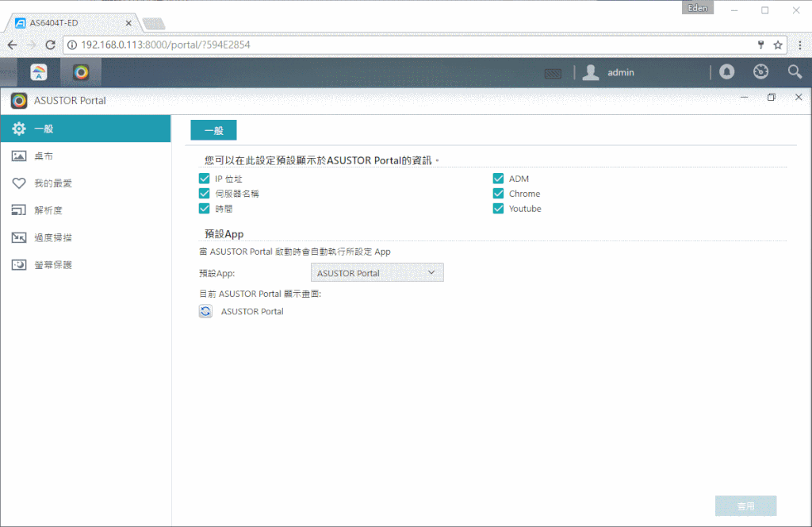The image size is (812, 527).
Task: Disable the Youtube checkbox
Action: 498,209
